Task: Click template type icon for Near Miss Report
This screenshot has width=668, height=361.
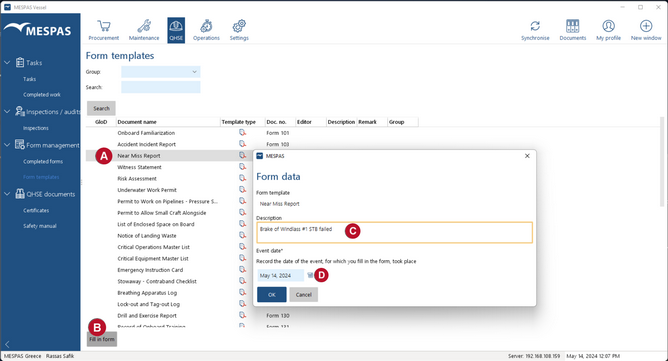Action: point(242,156)
